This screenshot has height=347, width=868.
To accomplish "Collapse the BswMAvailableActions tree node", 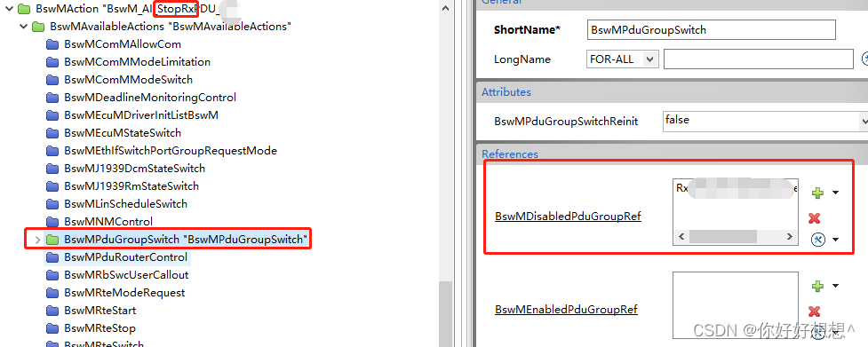I will [x=23, y=26].
